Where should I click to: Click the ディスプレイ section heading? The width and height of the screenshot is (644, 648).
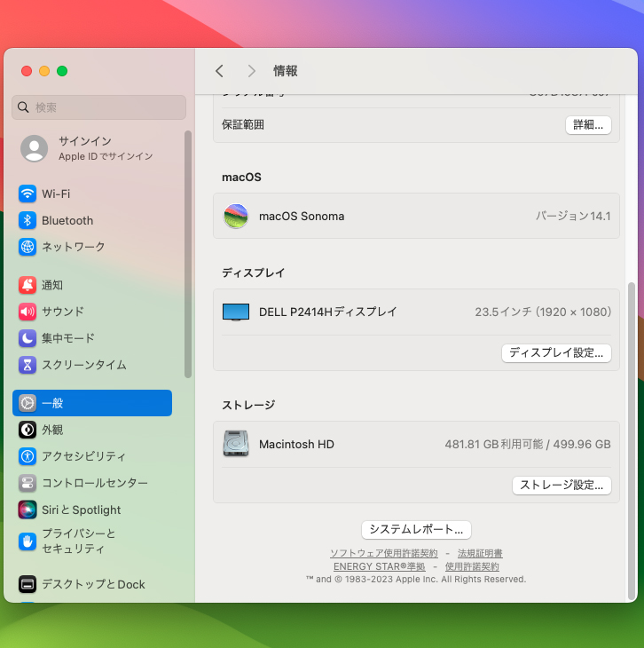253,273
